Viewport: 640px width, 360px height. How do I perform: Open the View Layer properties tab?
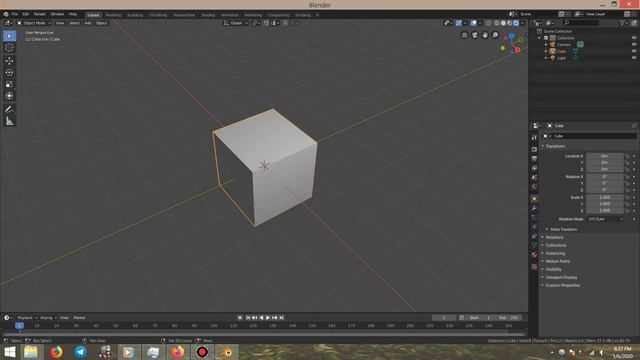[534, 168]
